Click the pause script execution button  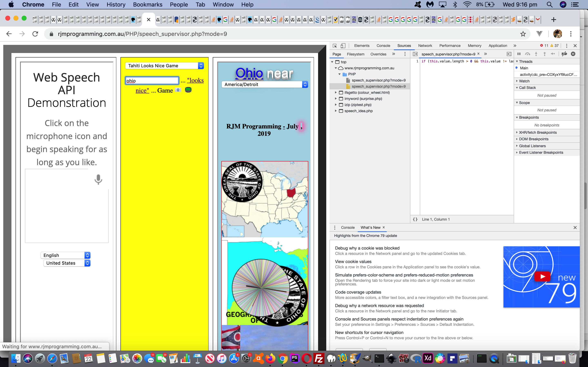pyautogui.click(x=519, y=54)
